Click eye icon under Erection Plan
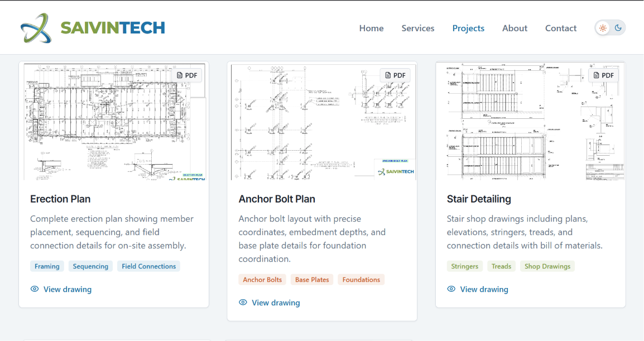The height and width of the screenshot is (341, 644). [35, 289]
